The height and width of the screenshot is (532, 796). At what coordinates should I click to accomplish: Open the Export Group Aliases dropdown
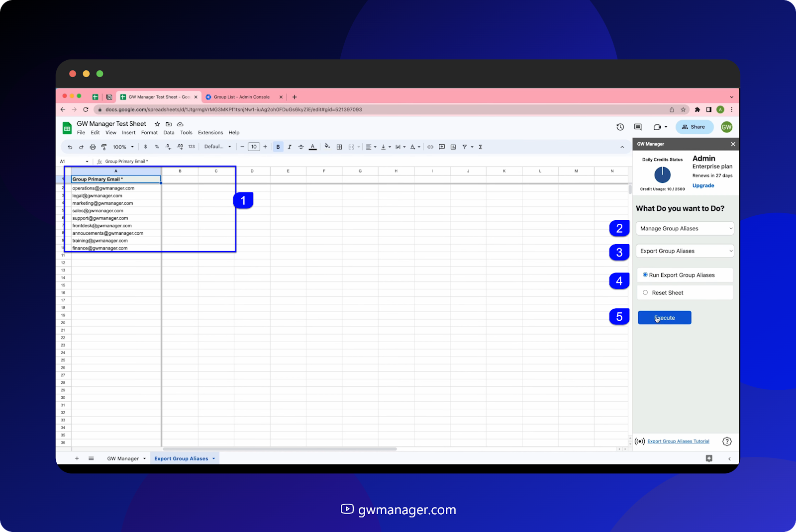point(685,251)
